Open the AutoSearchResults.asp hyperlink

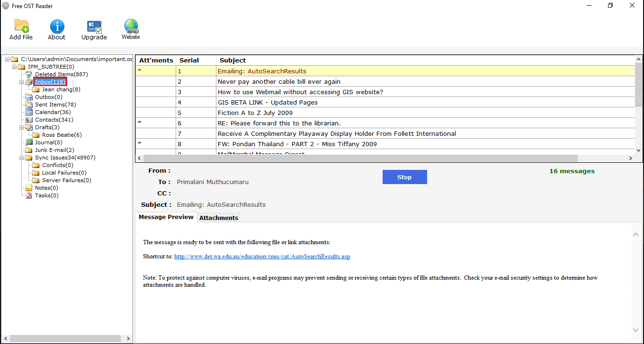[262, 256]
